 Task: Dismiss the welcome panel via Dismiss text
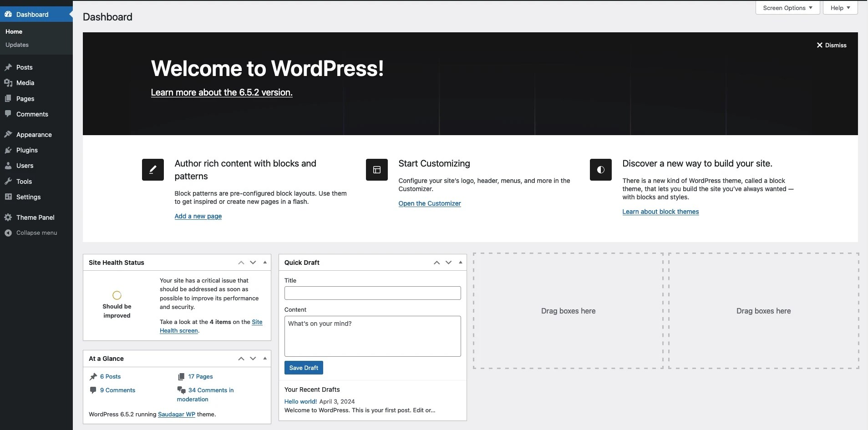[836, 45]
